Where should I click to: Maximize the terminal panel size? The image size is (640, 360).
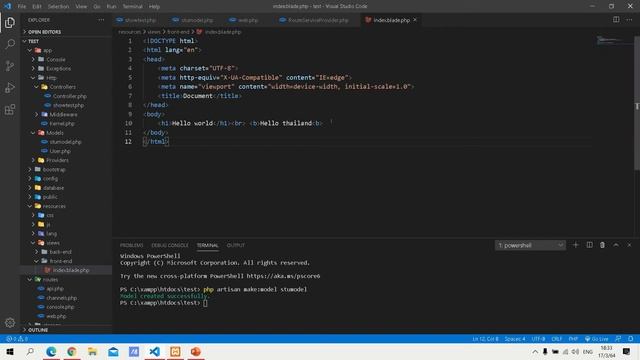pyautogui.click(x=616, y=245)
